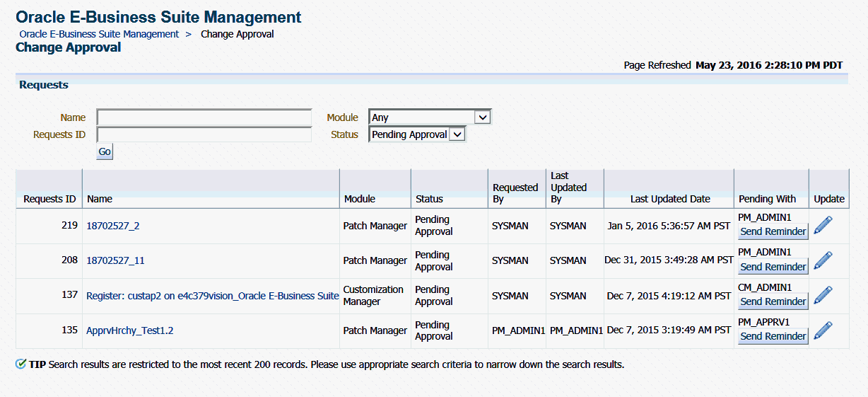Click Patch Manager cell in row 219
The width and height of the screenshot is (868, 397).
click(x=375, y=226)
